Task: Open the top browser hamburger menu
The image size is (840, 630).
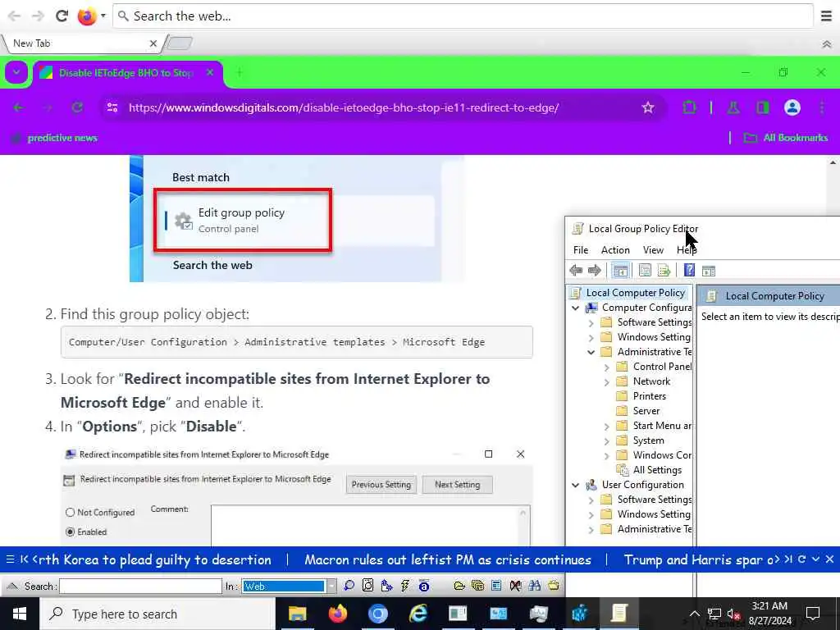Action: pyautogui.click(x=827, y=16)
